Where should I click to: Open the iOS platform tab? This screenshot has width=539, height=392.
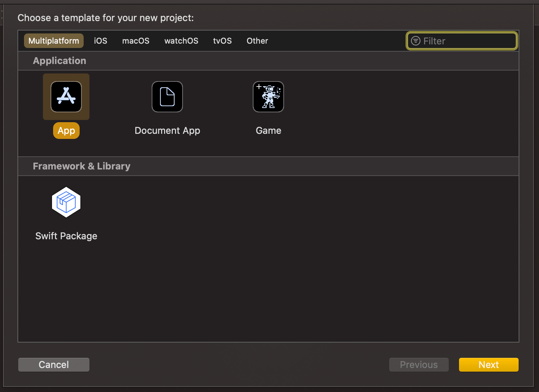coord(100,41)
